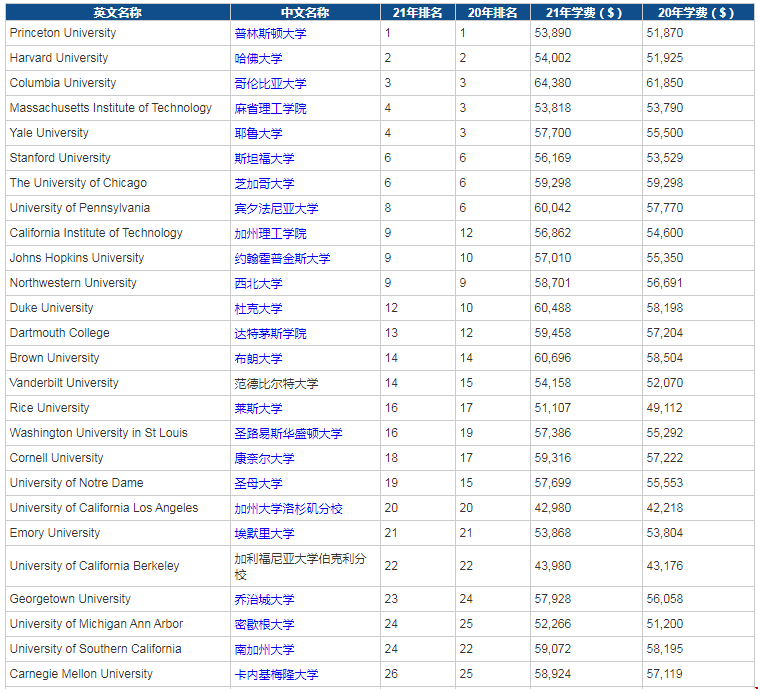
Task: Select the Cornell University cell
Action: 118,458
